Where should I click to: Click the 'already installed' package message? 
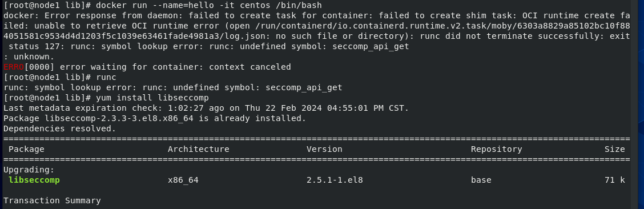click(155, 118)
